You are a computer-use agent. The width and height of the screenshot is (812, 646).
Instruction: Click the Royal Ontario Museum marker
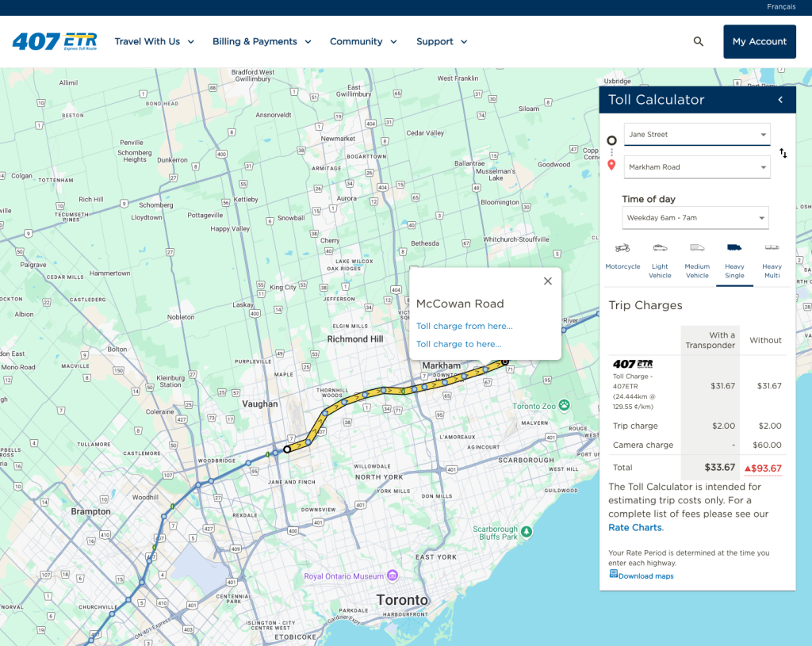393,575
